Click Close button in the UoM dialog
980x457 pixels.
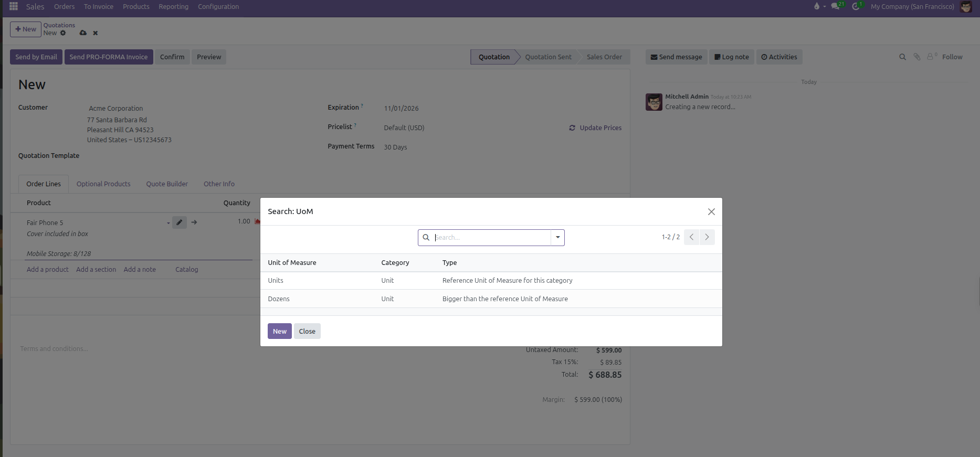click(307, 331)
